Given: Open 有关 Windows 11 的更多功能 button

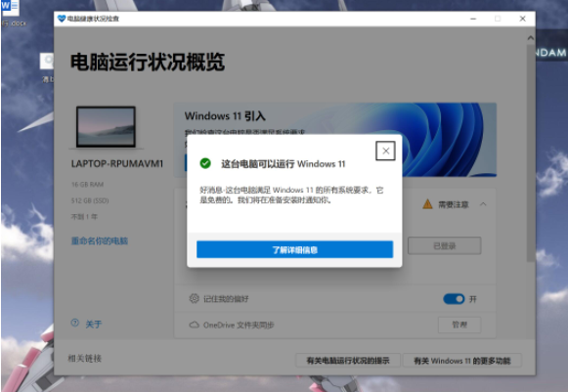Looking at the screenshot, I should click(x=462, y=361).
